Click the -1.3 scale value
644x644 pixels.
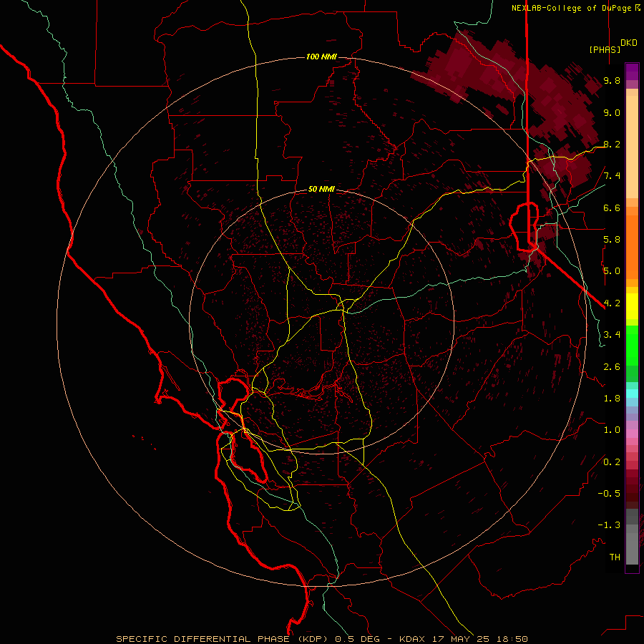click(x=609, y=525)
